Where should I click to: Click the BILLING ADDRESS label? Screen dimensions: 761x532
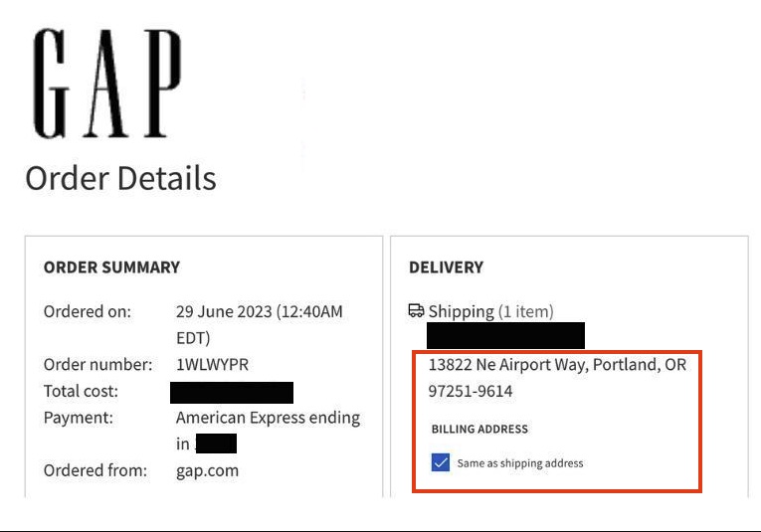point(479,429)
